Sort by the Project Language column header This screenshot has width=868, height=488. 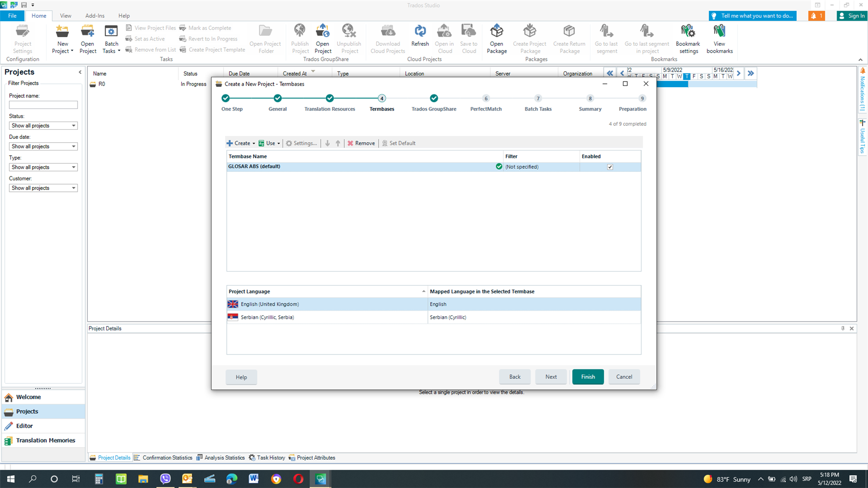327,291
